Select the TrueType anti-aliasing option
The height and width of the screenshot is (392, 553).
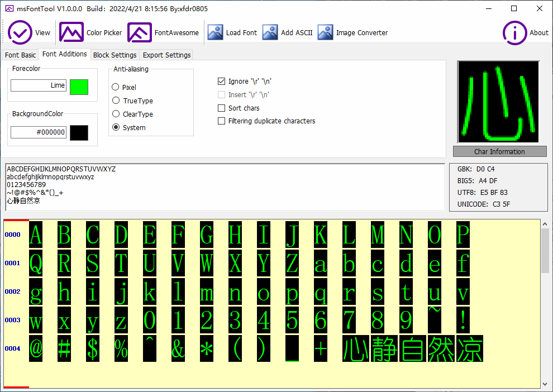[x=132, y=101]
